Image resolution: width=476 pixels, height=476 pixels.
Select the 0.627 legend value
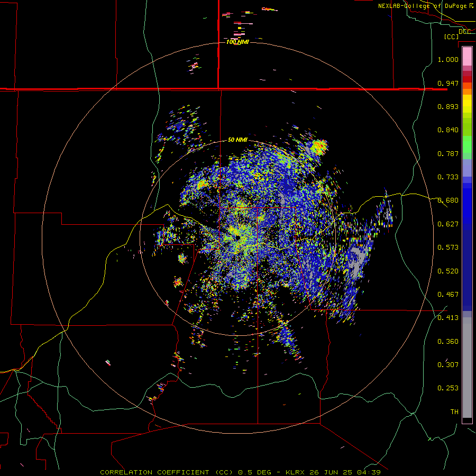pos(448,224)
